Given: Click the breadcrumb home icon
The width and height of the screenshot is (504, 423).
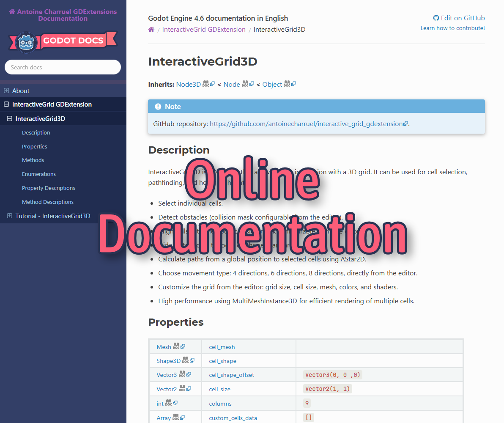Looking at the screenshot, I should [x=151, y=30].
